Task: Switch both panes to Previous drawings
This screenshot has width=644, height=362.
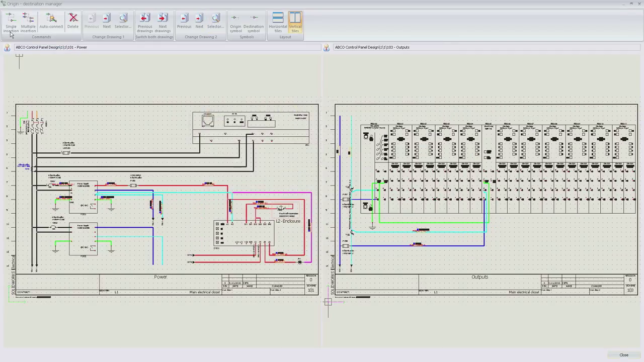Action: [144, 23]
